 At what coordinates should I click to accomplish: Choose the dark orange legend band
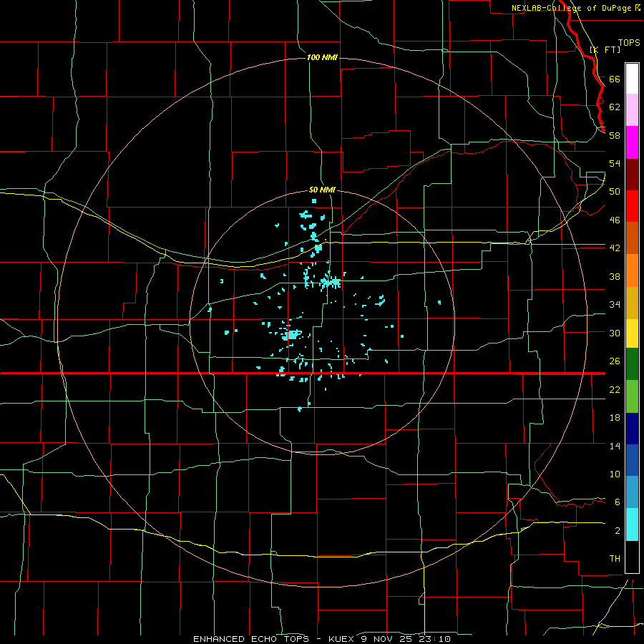(x=632, y=238)
